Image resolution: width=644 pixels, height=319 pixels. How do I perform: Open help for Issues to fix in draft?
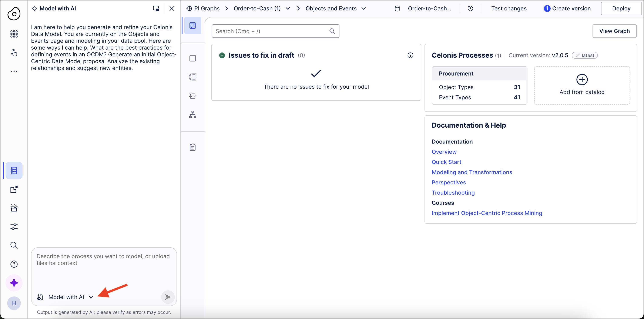pos(410,55)
